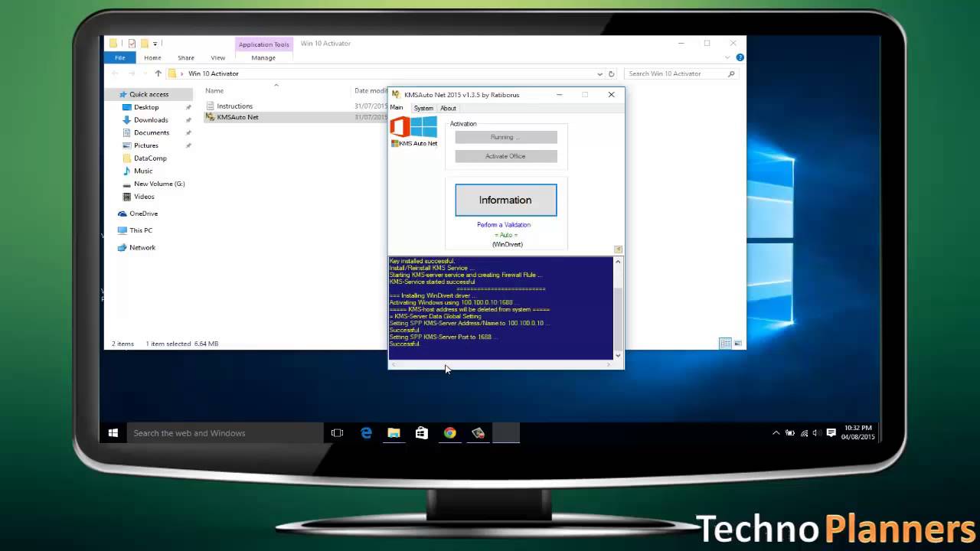Screen dimensions: 980x551
Task: Switch to the About tab in KMSAuto
Action: [448, 108]
